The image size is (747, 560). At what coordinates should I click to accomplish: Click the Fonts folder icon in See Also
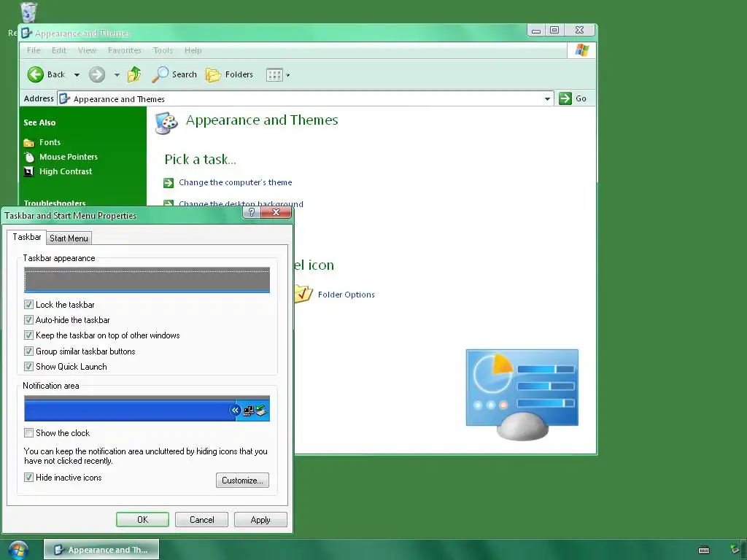tap(29, 142)
